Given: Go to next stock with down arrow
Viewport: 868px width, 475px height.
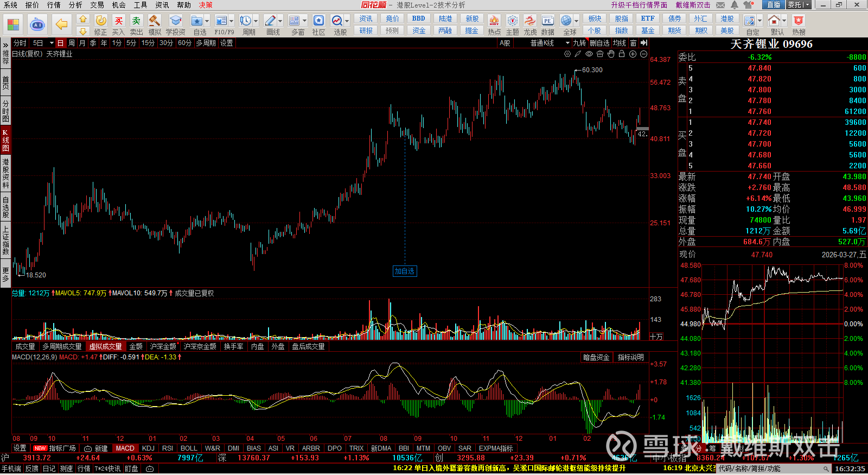Looking at the screenshot, I should 83,31.
